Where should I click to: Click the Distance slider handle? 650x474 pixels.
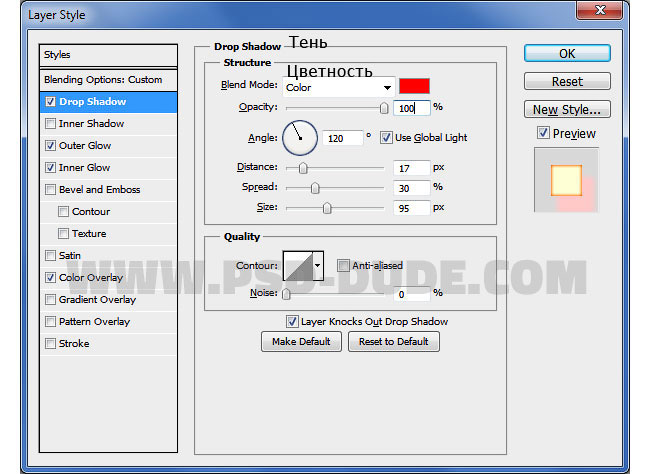pos(303,168)
